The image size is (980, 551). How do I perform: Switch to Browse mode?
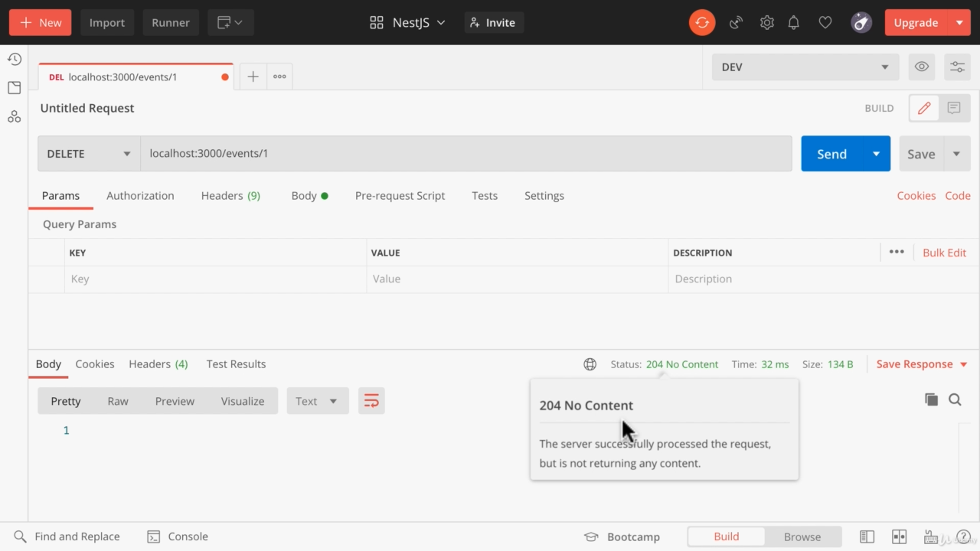click(x=802, y=536)
